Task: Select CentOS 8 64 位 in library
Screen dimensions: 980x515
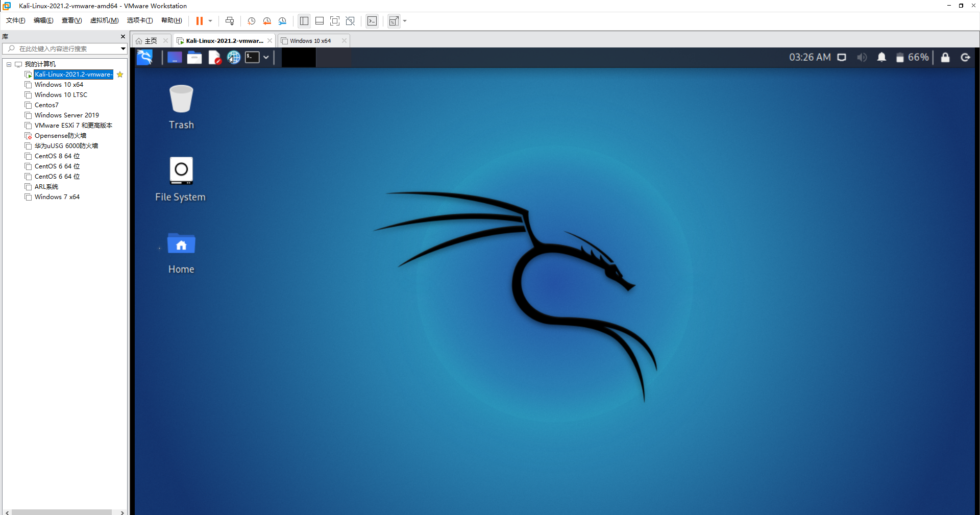Action: click(57, 156)
